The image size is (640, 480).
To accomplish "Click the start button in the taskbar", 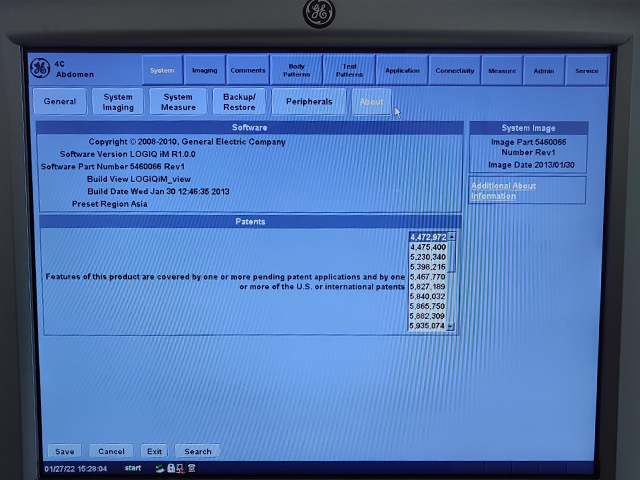I will pyautogui.click(x=133, y=468).
